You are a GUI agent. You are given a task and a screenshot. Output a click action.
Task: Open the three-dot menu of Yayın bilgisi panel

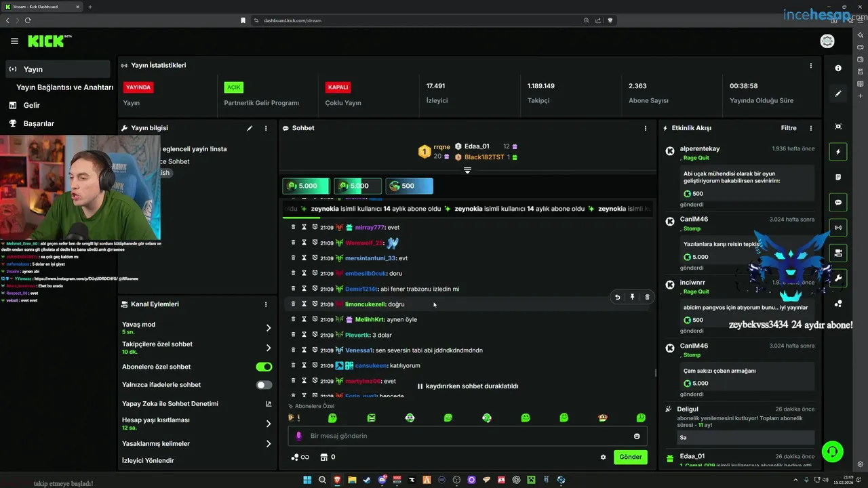(266, 128)
